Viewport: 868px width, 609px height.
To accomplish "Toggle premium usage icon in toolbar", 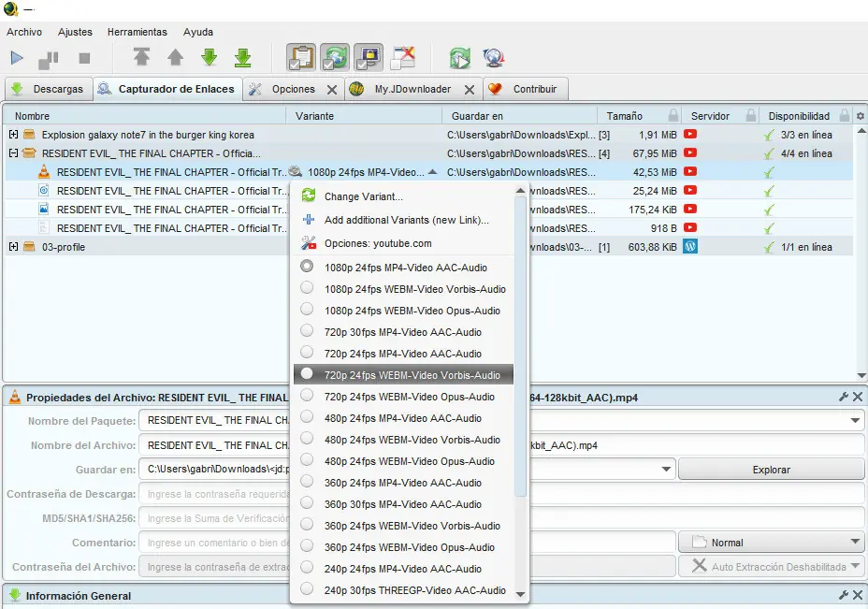I will [369, 57].
